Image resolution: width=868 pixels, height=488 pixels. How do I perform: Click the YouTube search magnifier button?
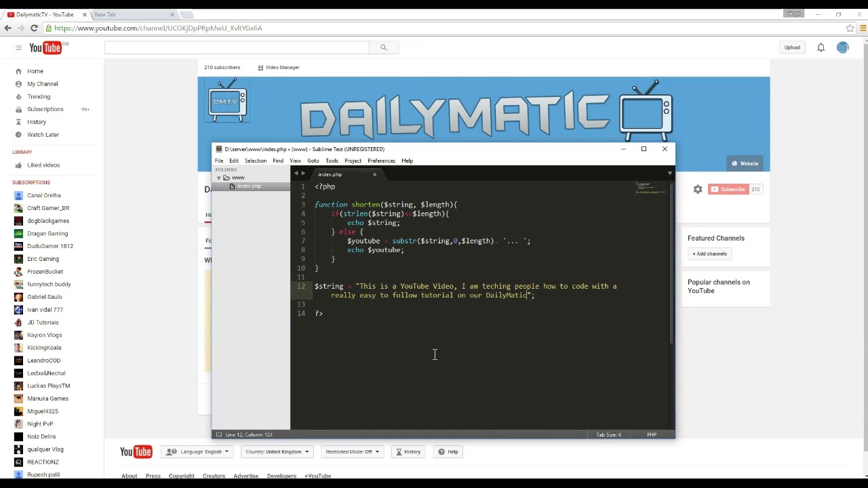click(383, 47)
